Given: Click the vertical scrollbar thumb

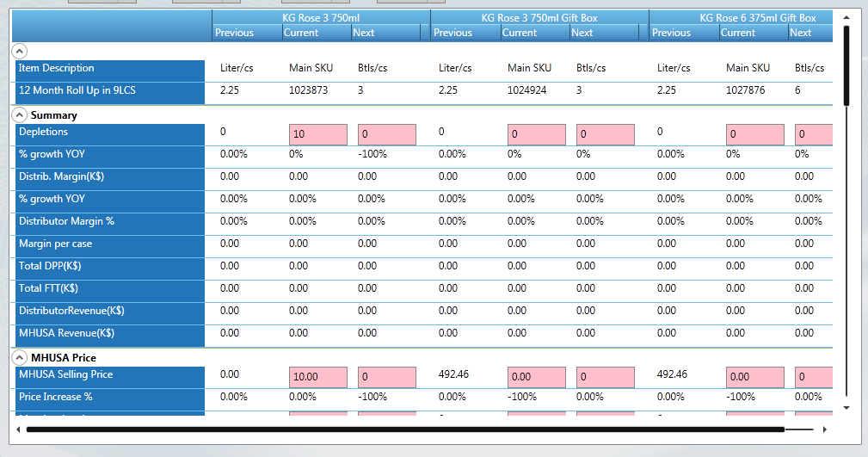Looking at the screenshot, I should coord(846,65).
